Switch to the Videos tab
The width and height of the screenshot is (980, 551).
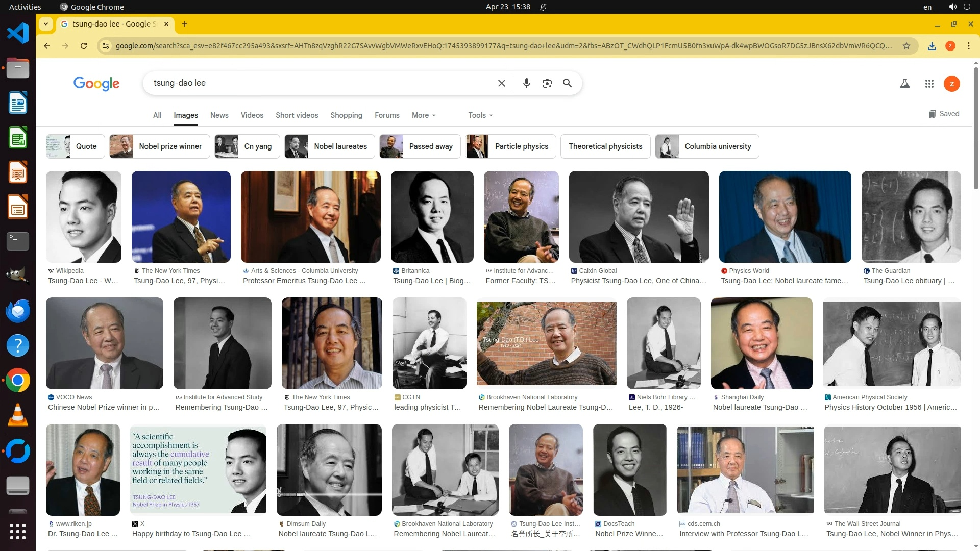pos(252,115)
